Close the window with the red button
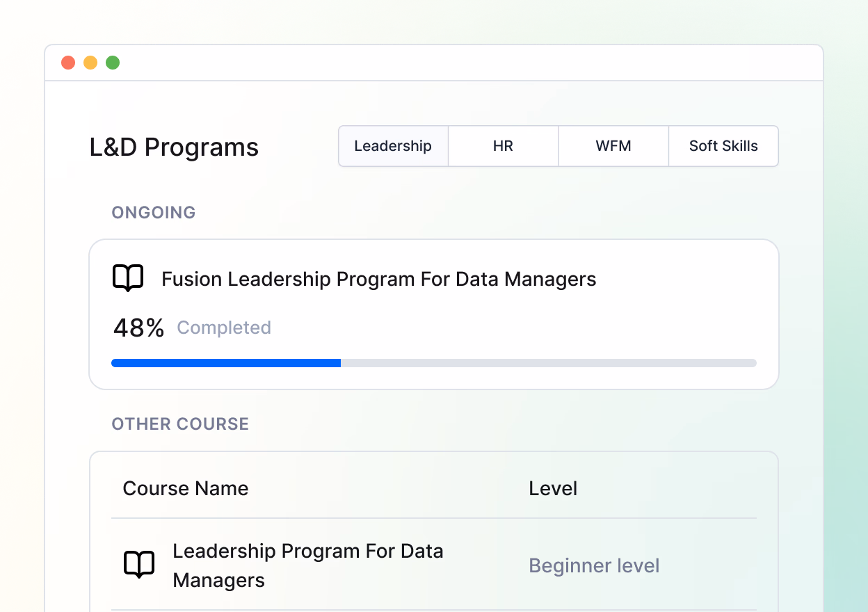 click(68, 63)
